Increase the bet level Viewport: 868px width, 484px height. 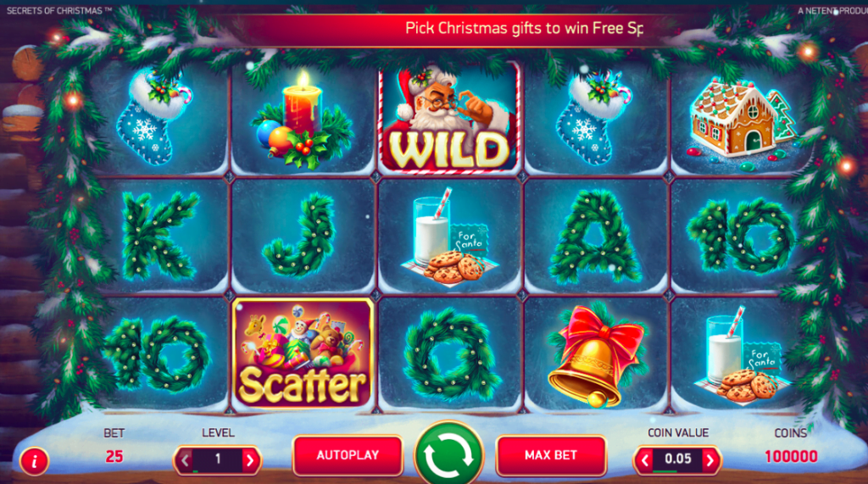[250, 460]
